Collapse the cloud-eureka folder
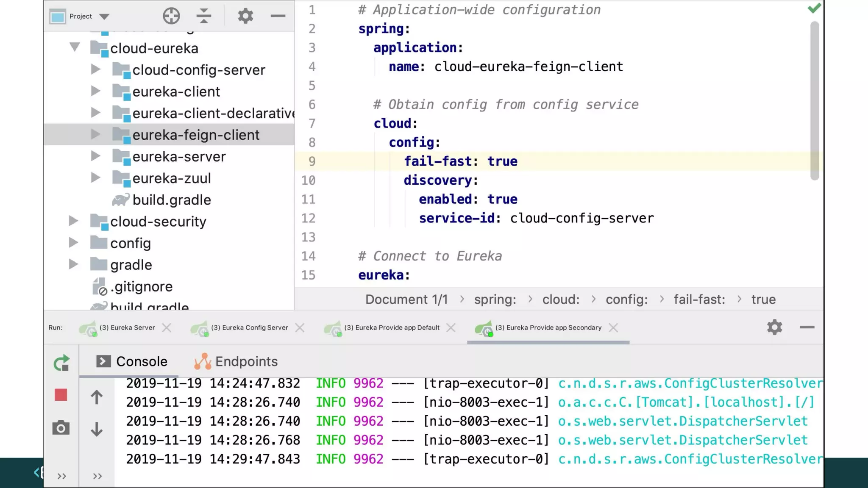The image size is (868, 488). tap(75, 47)
